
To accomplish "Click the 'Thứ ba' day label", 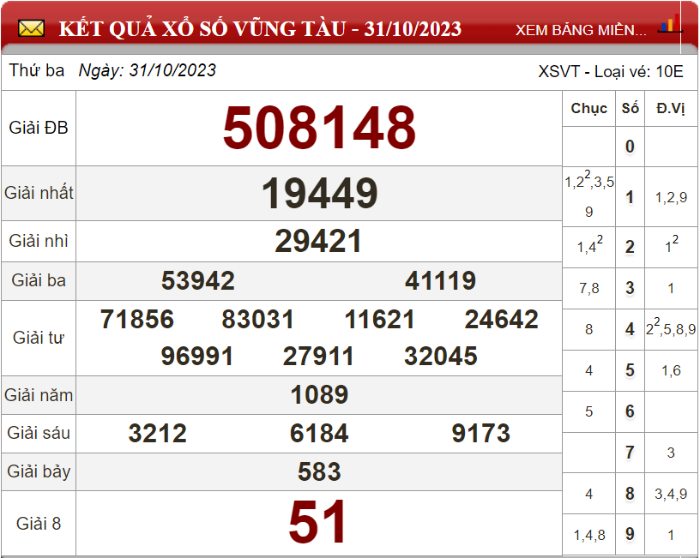I will coord(37,71).
